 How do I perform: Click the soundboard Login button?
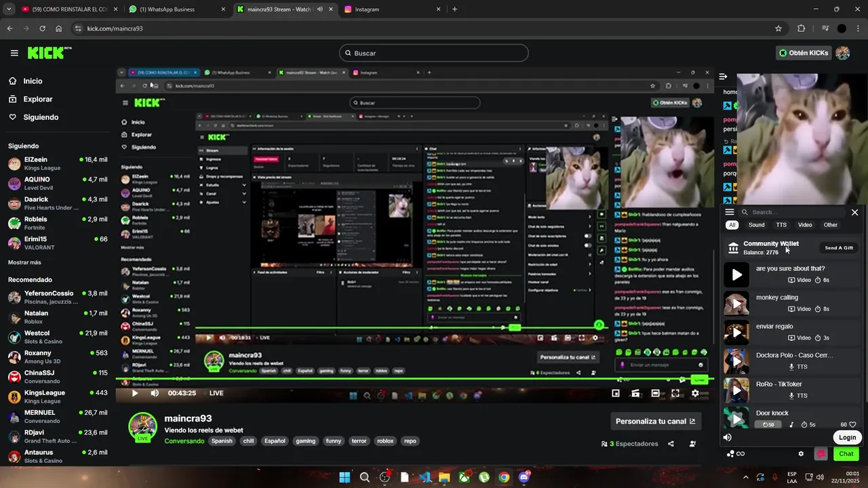pos(847,437)
